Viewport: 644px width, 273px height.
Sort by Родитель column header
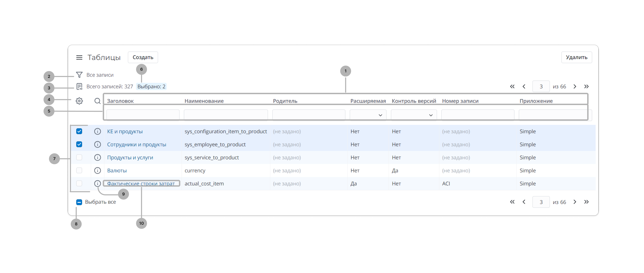pos(285,101)
